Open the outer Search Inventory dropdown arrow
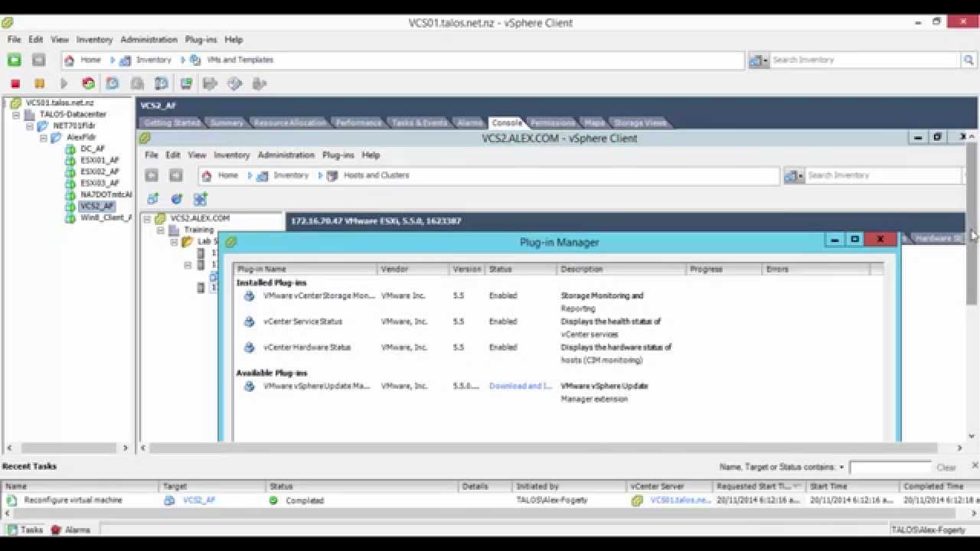The width and height of the screenshot is (980, 551). tap(765, 60)
